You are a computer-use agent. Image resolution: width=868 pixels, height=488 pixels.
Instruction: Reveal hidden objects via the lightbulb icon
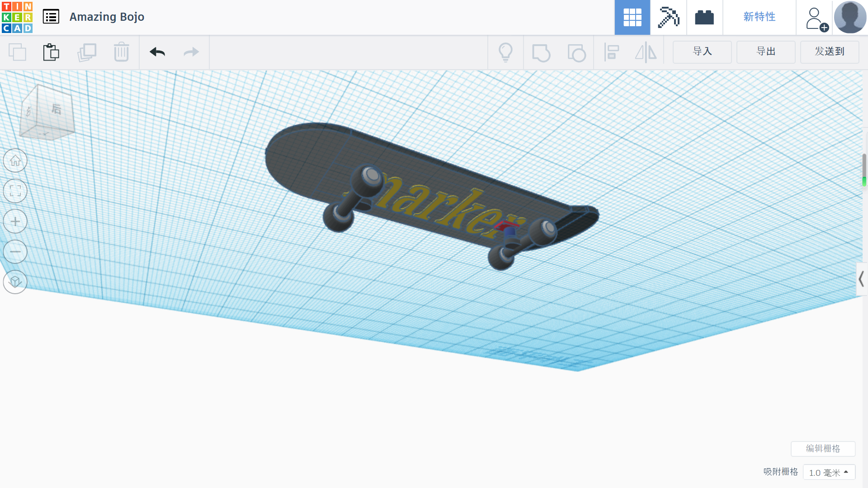[x=505, y=52]
